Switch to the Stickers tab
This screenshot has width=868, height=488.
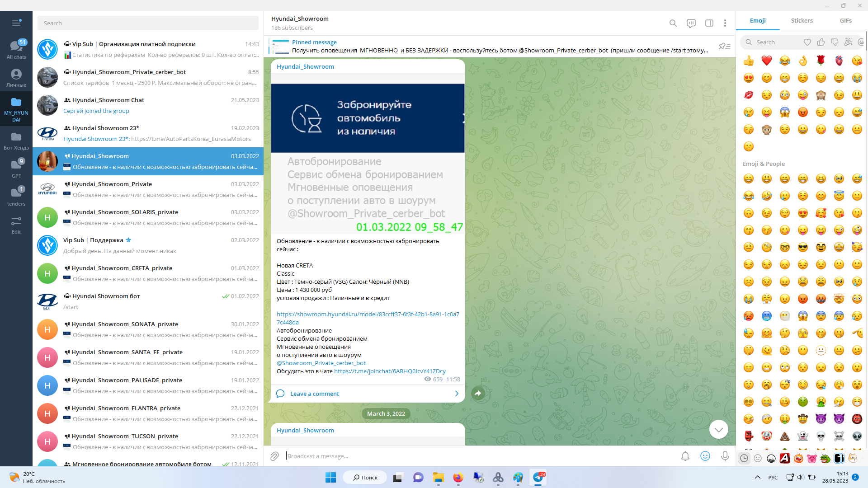pyautogui.click(x=802, y=20)
